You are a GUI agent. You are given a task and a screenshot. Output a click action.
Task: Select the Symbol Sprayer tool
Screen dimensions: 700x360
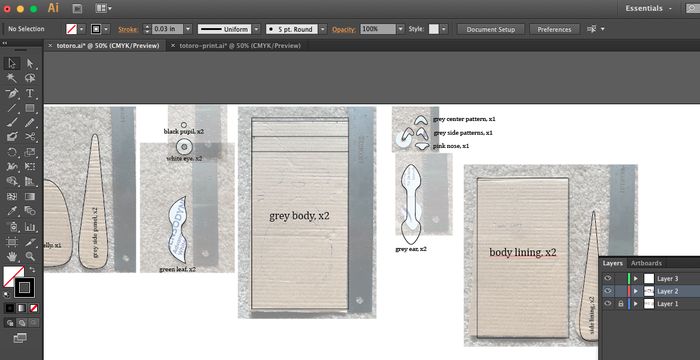click(12, 226)
